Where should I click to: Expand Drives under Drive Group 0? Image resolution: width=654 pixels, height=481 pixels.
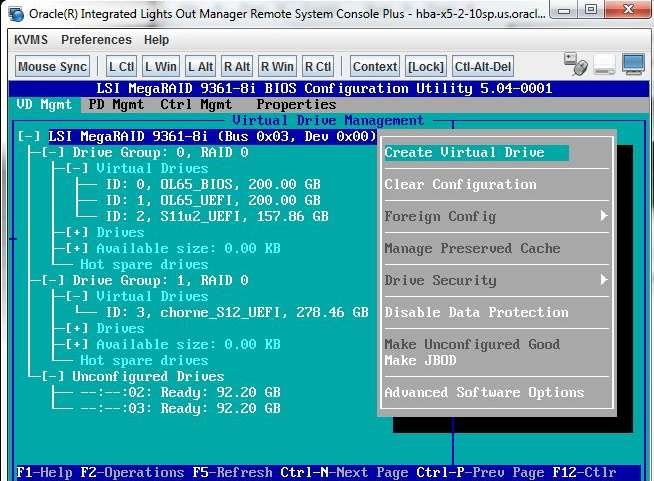77,232
